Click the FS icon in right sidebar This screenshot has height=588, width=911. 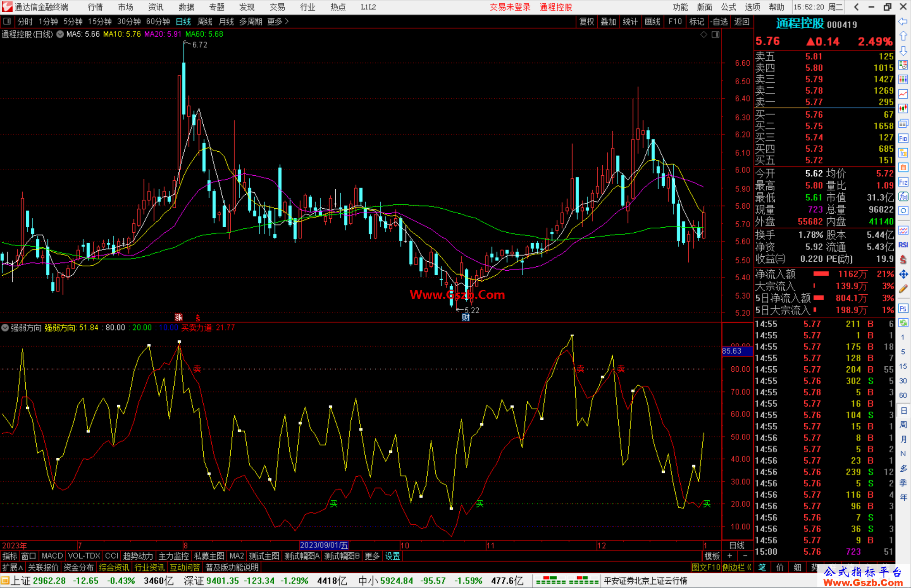point(903,309)
